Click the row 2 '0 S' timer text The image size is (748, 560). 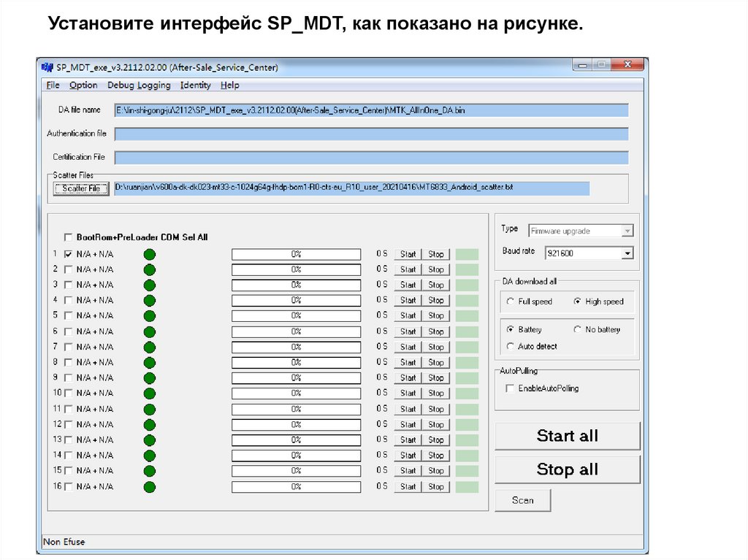[x=381, y=269]
